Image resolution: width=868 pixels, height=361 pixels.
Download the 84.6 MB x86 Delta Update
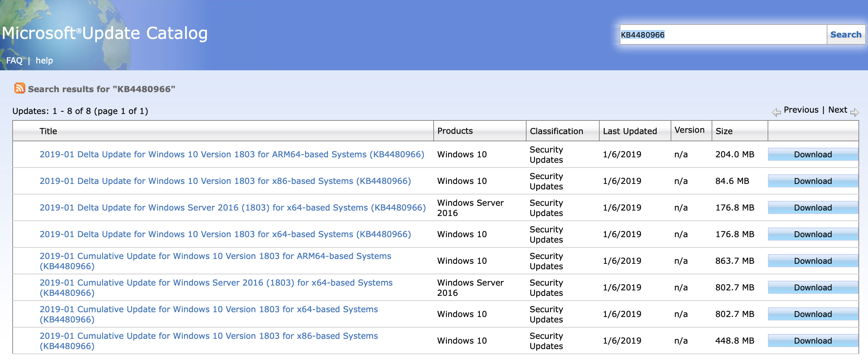[x=813, y=181]
